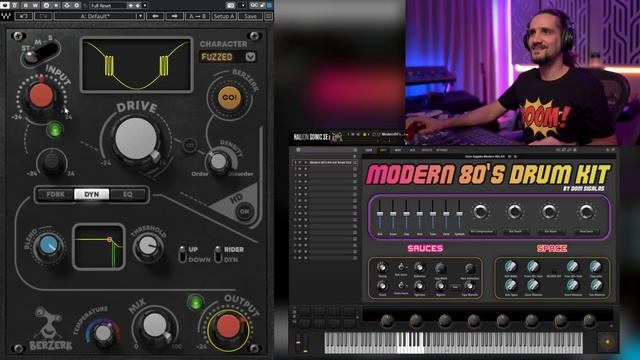Click the Waves logo in plugin toolbar
This screenshot has height=360, width=640.
tap(6, 16)
